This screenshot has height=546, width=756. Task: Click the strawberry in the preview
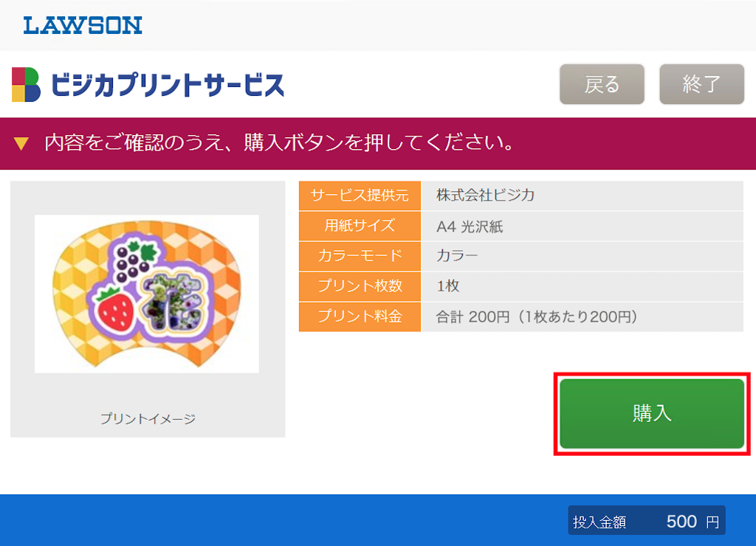pos(117,310)
